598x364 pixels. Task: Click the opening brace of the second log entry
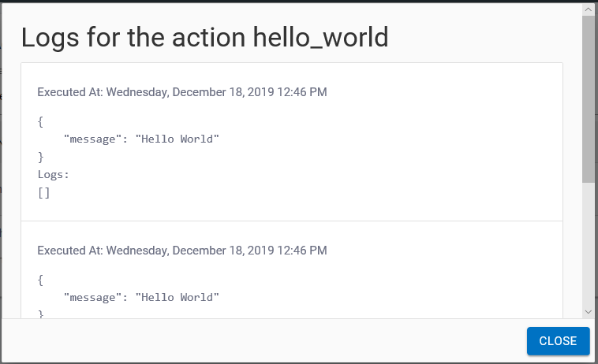(x=41, y=280)
